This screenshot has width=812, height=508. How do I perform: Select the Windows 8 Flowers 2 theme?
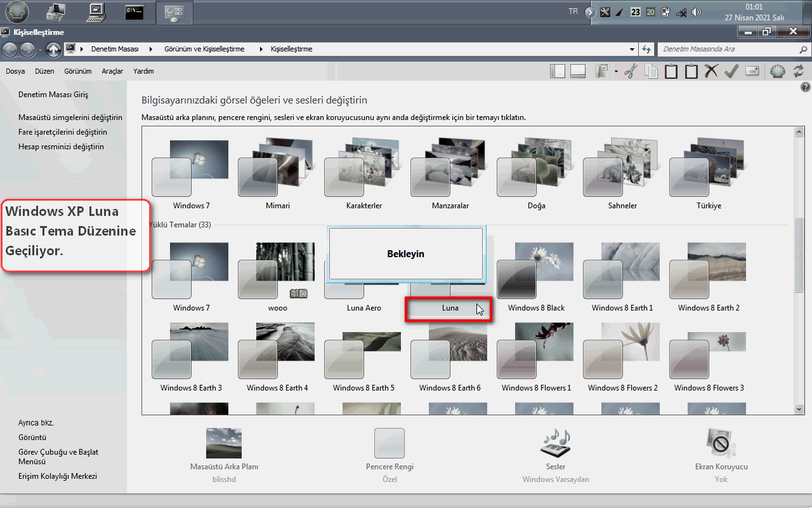click(623, 356)
